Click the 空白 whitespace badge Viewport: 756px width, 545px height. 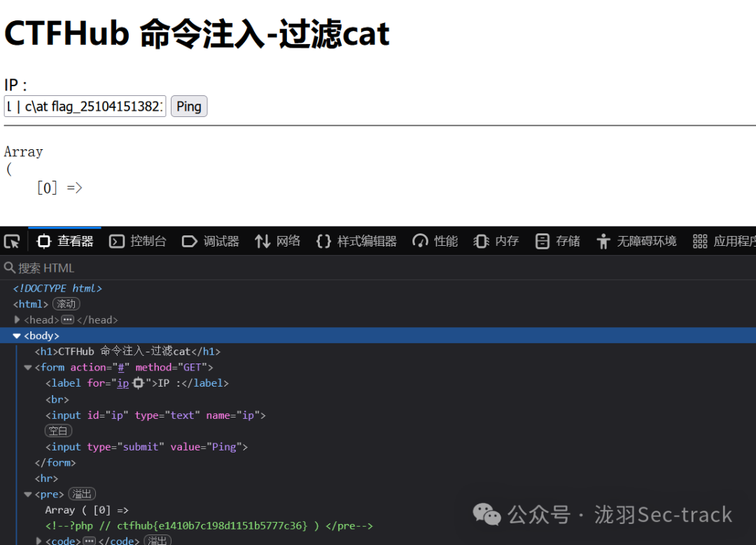58,431
